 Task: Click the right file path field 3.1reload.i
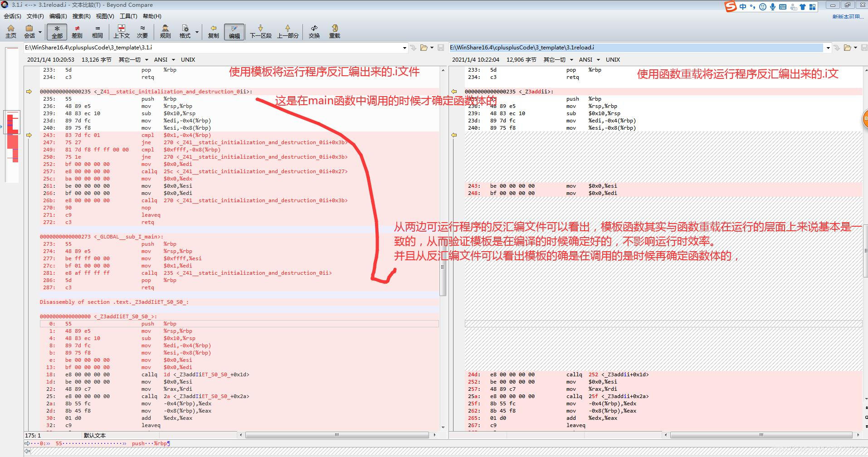click(x=636, y=48)
